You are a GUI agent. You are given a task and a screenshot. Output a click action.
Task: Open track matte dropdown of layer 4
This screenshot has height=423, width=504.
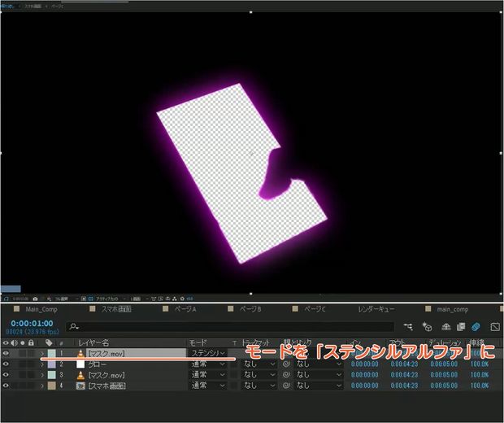pos(259,386)
